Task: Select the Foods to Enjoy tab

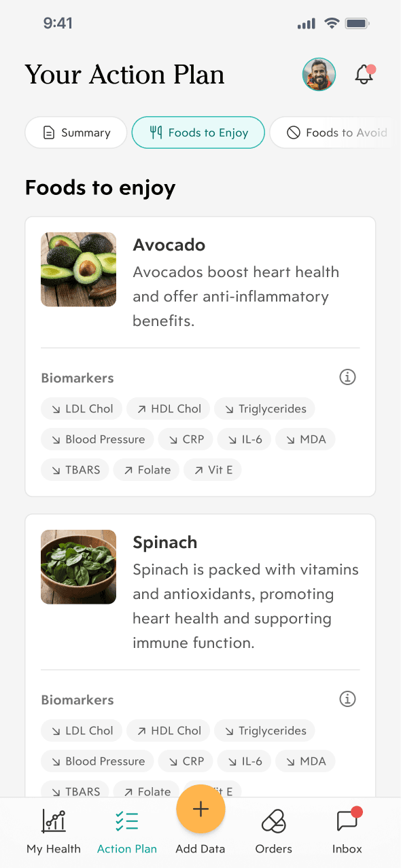Action: click(198, 132)
